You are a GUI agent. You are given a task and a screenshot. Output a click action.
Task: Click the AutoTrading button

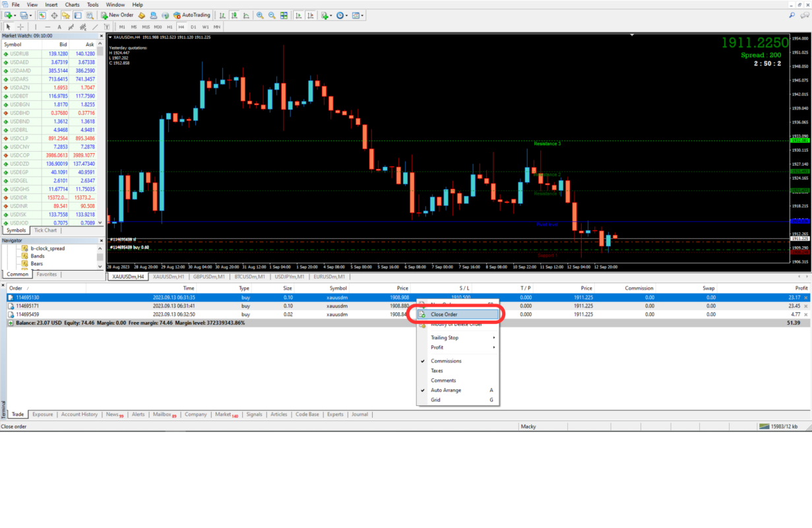point(192,15)
